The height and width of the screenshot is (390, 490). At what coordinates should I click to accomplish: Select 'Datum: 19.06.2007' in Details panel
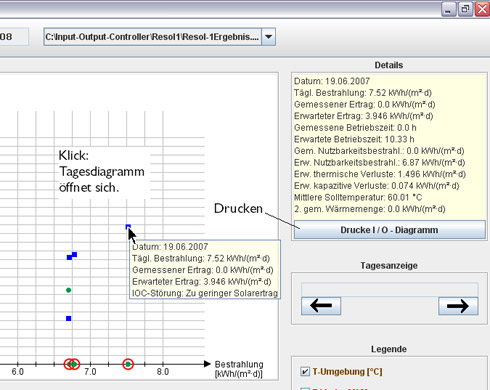(x=332, y=81)
